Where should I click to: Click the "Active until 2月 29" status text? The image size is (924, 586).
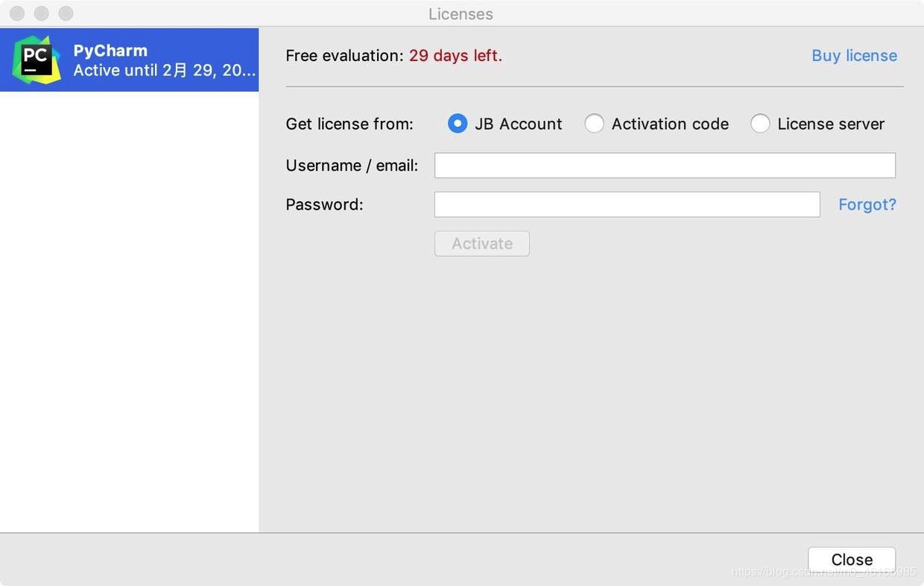164,71
